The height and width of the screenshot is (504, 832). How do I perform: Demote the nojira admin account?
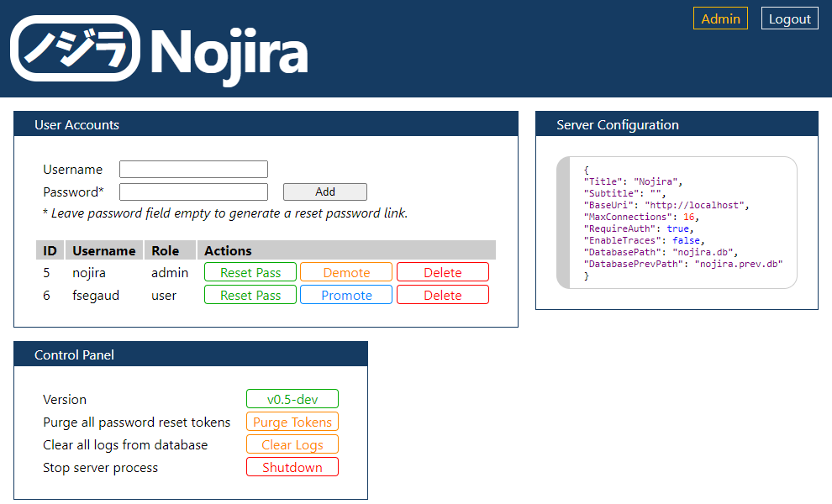point(346,272)
